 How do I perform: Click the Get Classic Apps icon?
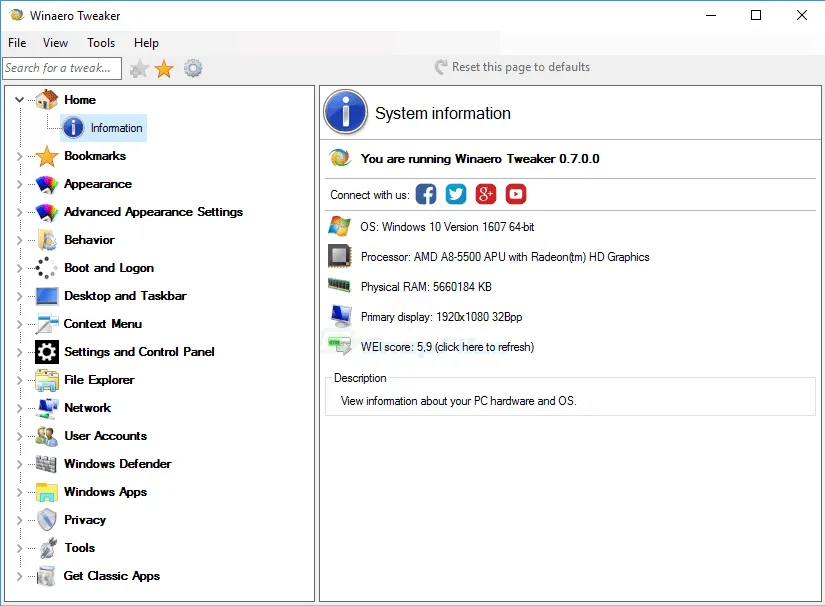pyautogui.click(x=47, y=576)
